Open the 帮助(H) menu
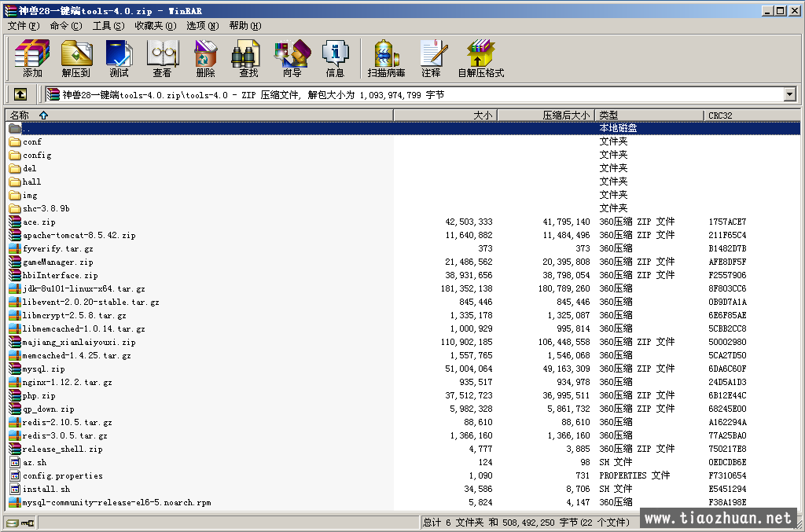Viewport: 805px width, 532px height. (x=245, y=26)
